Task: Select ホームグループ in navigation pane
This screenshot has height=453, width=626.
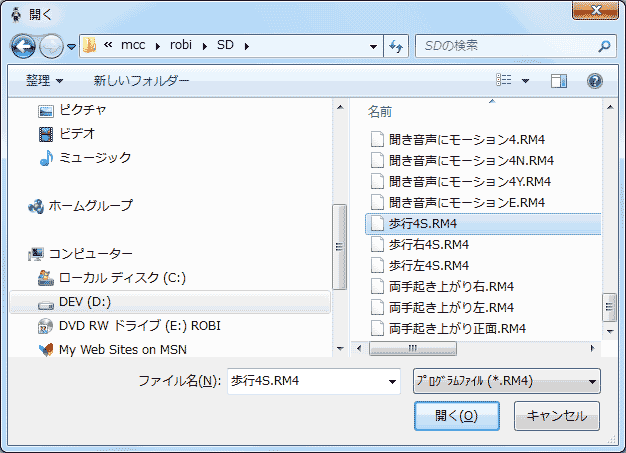Action: [91, 206]
